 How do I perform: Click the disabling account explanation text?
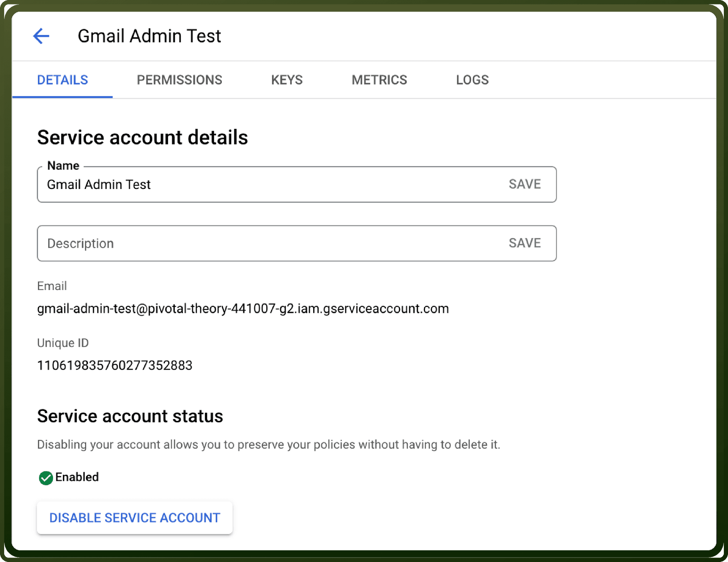pyautogui.click(x=269, y=444)
